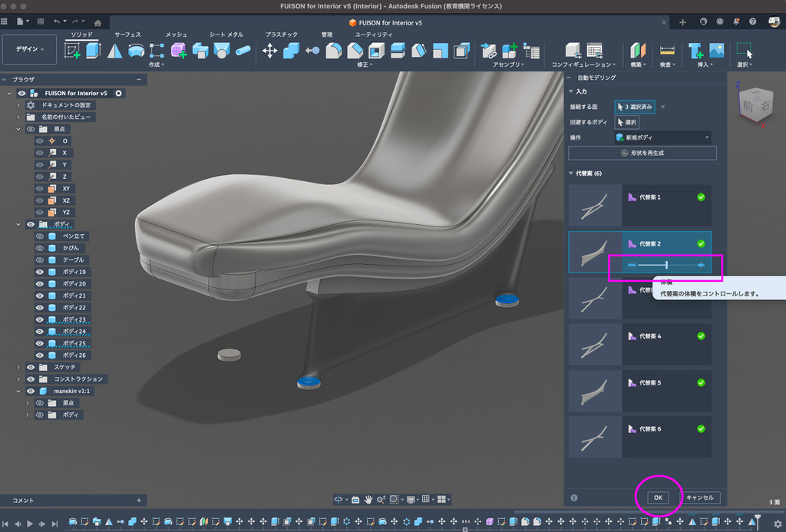Viewport: 786px width, 532px height.
Task: Toggle visibility of the スケッチ folder
Action: click(31, 367)
